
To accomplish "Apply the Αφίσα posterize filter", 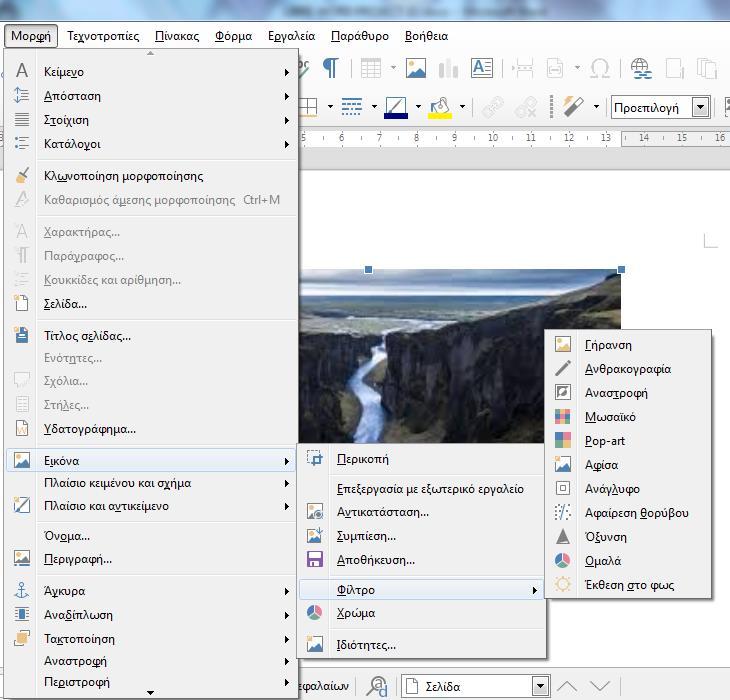I will 628,464.
